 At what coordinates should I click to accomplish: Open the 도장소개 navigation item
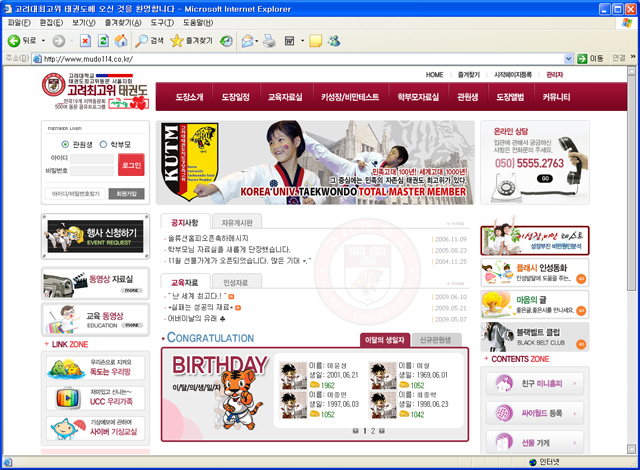189,97
